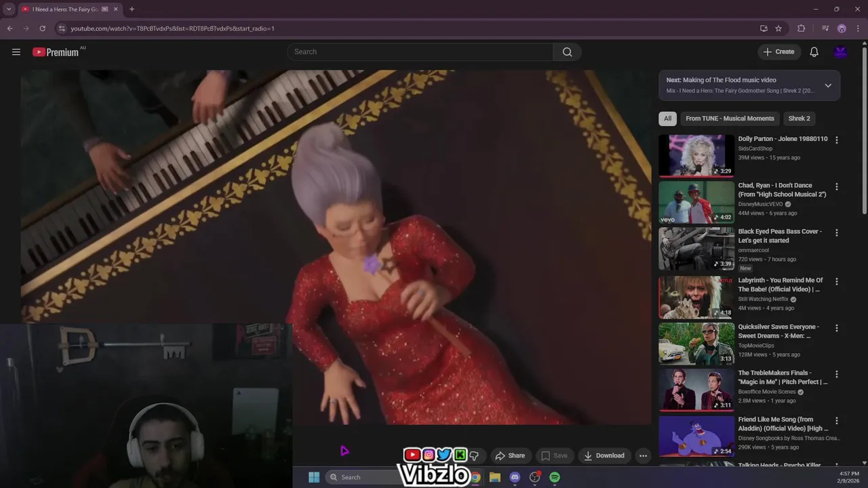Screen dimensions: 868x488
Task: Open Talking Heads Psycho Killer title
Action: 779,465
